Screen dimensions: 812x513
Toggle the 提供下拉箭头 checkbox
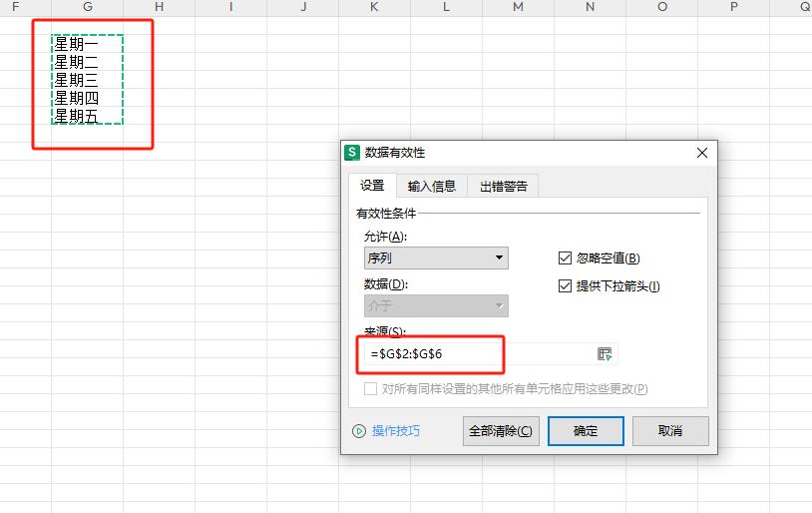[x=565, y=286]
